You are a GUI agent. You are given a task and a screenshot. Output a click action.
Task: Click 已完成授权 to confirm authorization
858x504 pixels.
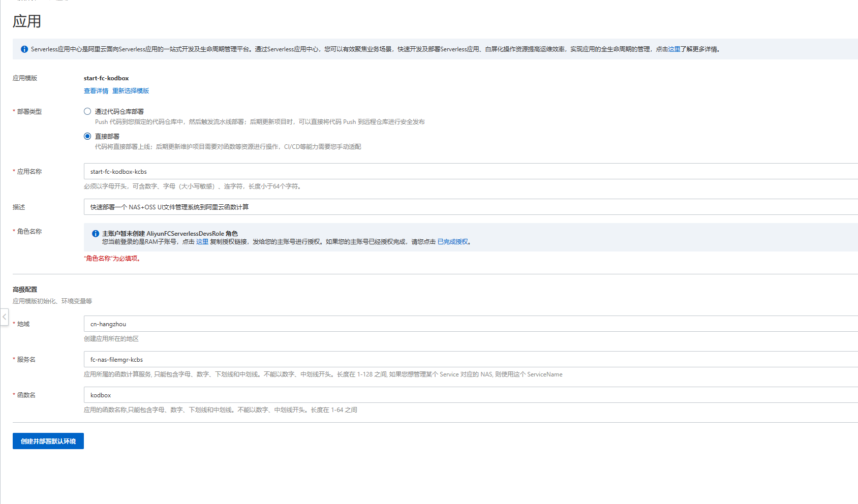(451, 242)
